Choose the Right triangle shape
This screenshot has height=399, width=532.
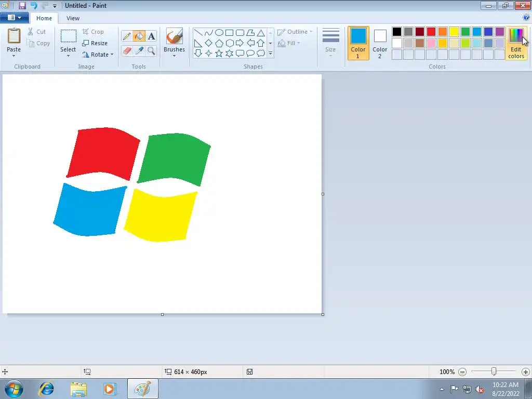(x=198, y=43)
